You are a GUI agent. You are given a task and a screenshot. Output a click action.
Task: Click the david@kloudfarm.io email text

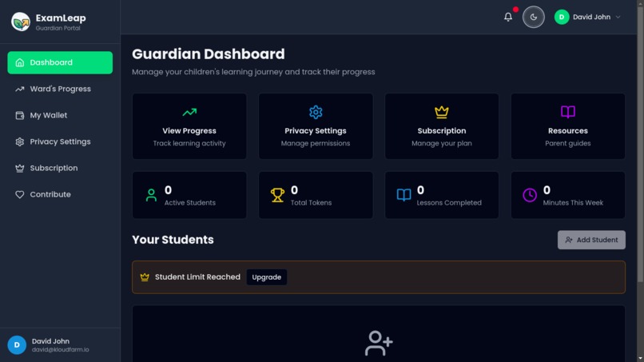coord(61,350)
